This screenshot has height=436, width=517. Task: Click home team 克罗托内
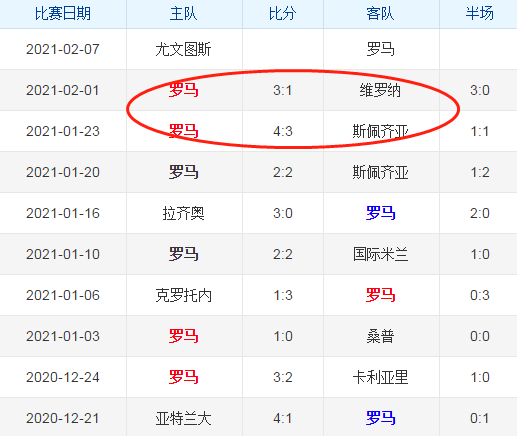pos(184,295)
